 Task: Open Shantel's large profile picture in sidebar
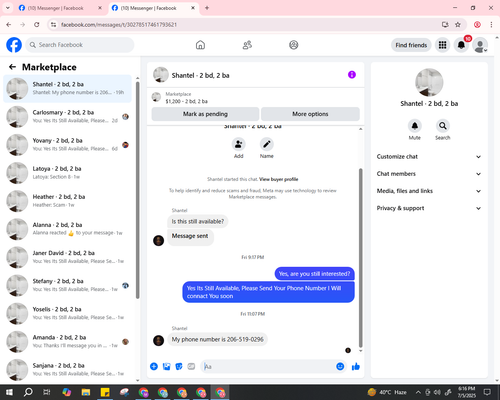(x=429, y=83)
